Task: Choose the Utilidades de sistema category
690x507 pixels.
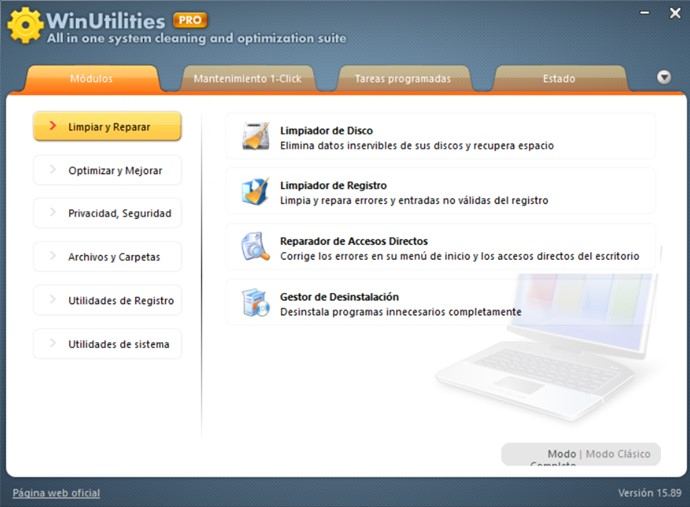Action: [107, 344]
